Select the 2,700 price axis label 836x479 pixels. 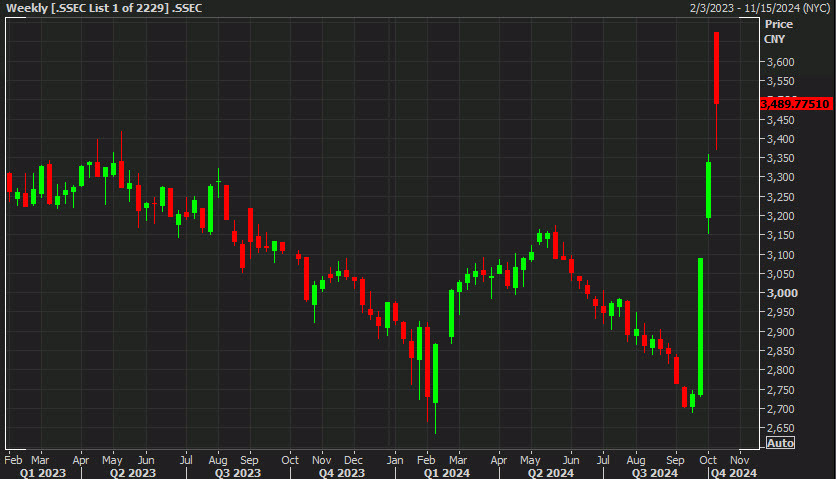click(x=781, y=409)
